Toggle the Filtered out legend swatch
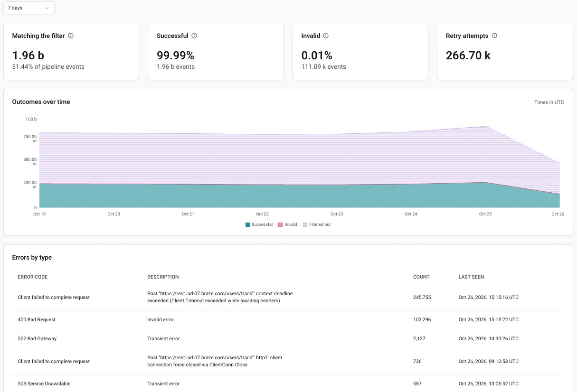The width and height of the screenshot is (577, 392). point(305,224)
